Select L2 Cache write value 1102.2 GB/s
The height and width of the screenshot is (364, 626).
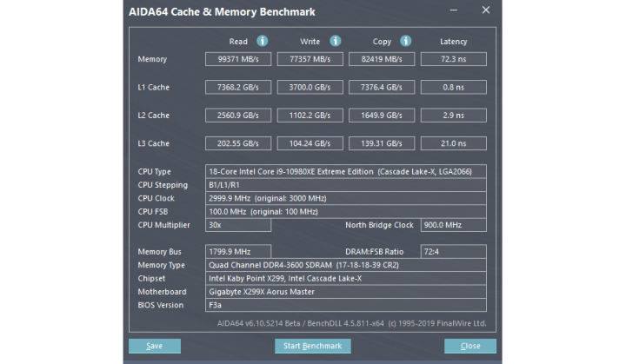tap(310, 116)
